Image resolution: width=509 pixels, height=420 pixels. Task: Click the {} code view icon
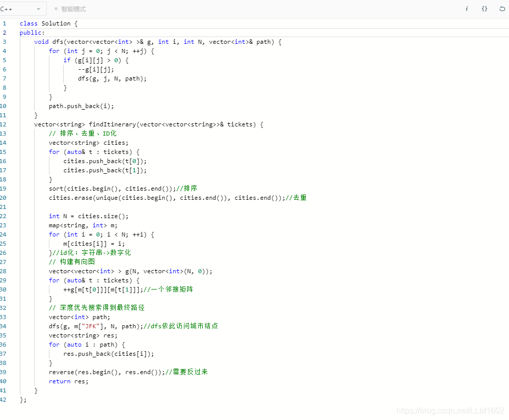click(485, 9)
